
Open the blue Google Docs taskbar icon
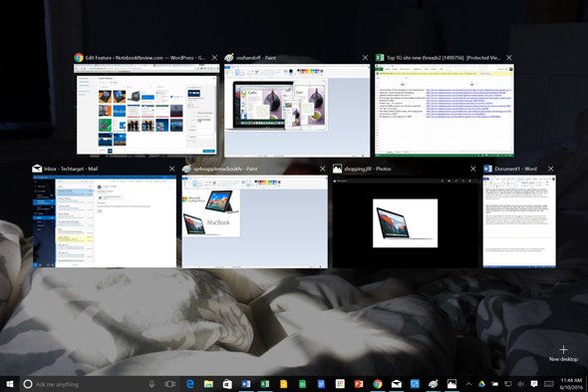pos(321,384)
